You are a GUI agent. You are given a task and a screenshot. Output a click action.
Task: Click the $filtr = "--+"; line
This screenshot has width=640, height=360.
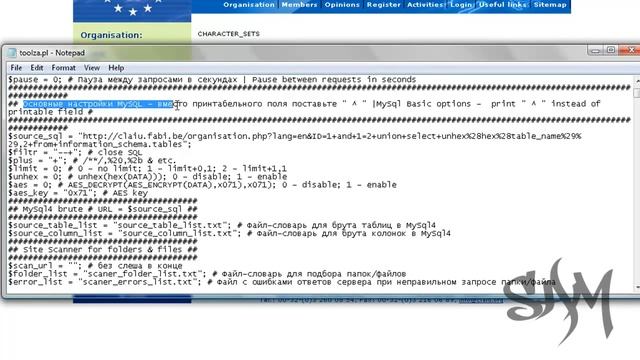75,152
